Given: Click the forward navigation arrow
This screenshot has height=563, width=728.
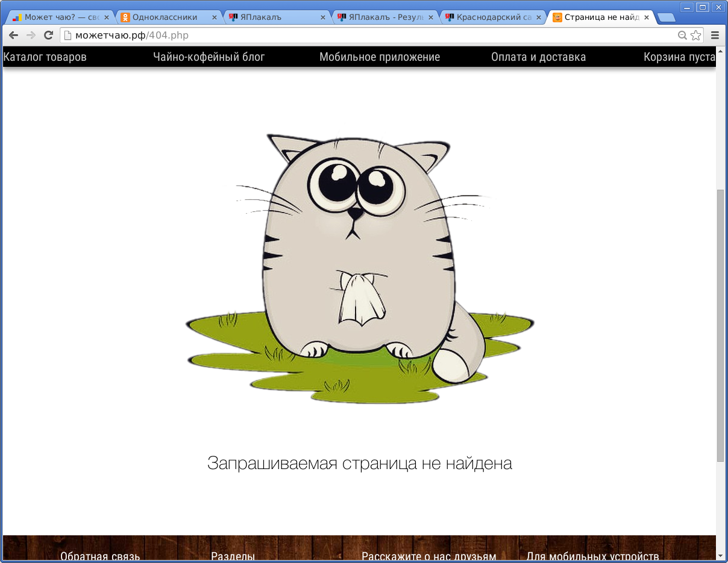Looking at the screenshot, I should pos(30,35).
